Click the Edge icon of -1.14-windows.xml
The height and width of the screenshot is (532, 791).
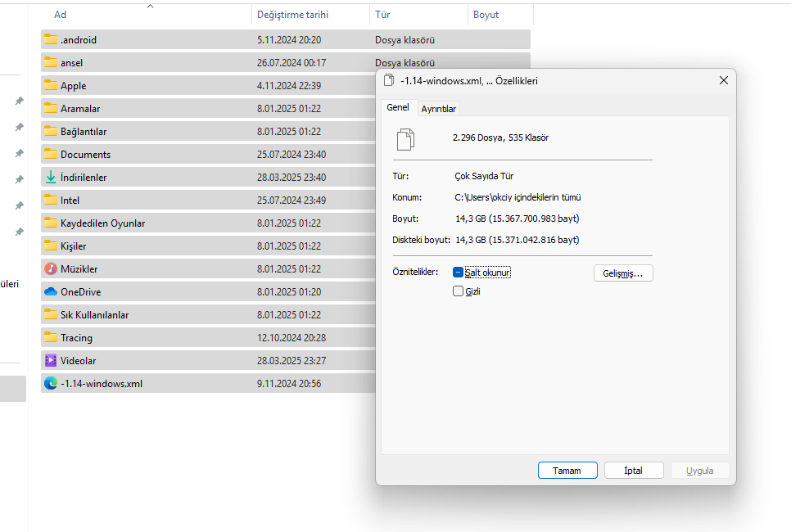(51, 383)
